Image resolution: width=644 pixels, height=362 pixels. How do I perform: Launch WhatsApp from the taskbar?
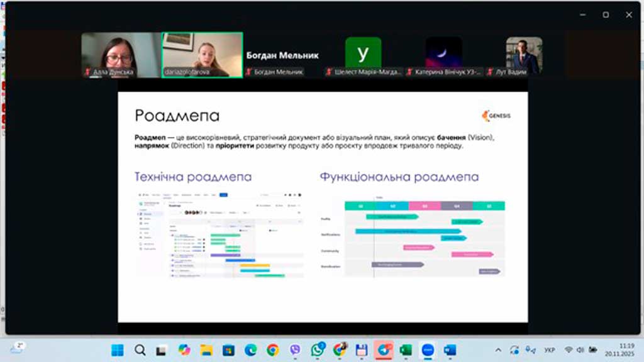(318, 349)
